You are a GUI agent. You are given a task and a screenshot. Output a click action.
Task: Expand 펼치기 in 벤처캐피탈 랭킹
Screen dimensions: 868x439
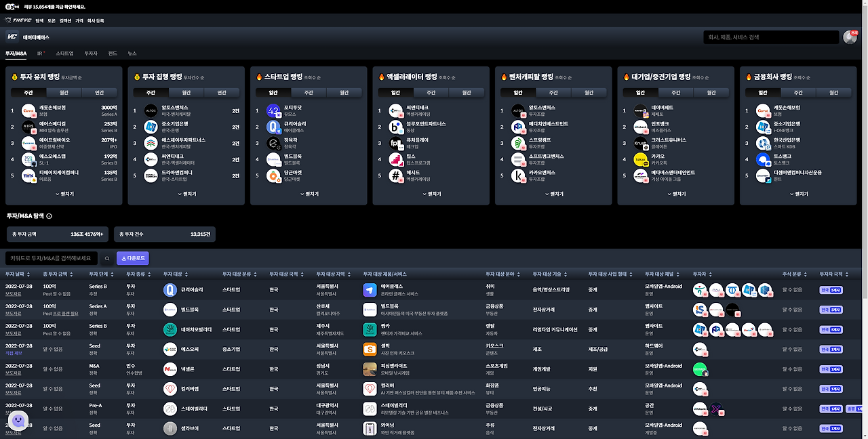553,194
